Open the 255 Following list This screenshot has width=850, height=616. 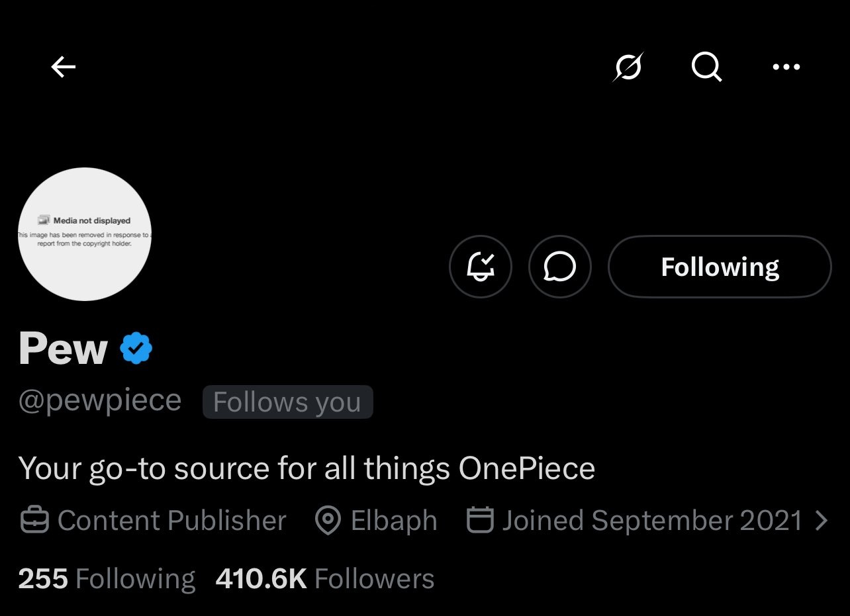(107, 579)
